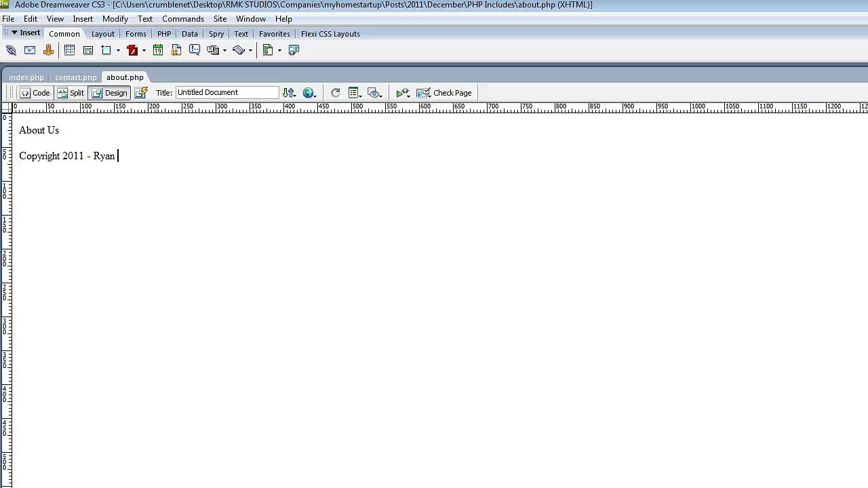
Task: Insert a Hyperlink from the Common bar
Action: point(11,50)
